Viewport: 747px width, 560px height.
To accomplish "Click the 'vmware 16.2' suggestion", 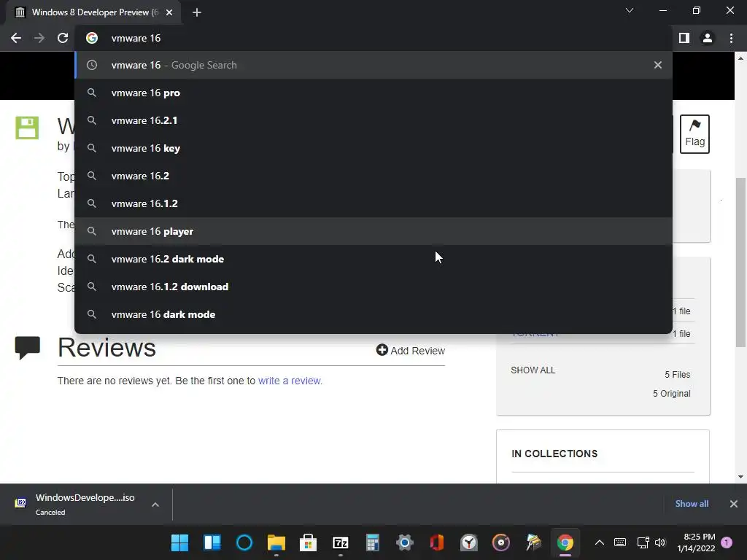I will [x=373, y=176].
